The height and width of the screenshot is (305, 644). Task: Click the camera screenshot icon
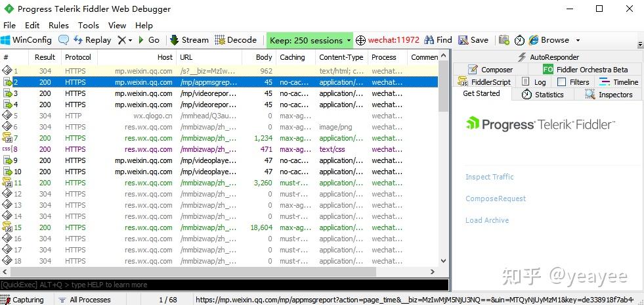point(504,40)
